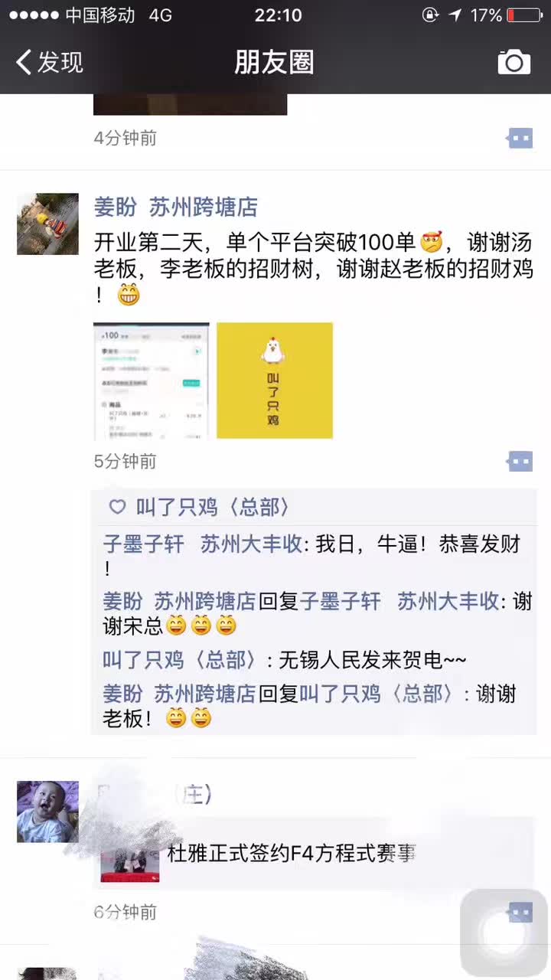Tap the AssistiveTouch floating button
The image size is (551, 980).
click(504, 933)
